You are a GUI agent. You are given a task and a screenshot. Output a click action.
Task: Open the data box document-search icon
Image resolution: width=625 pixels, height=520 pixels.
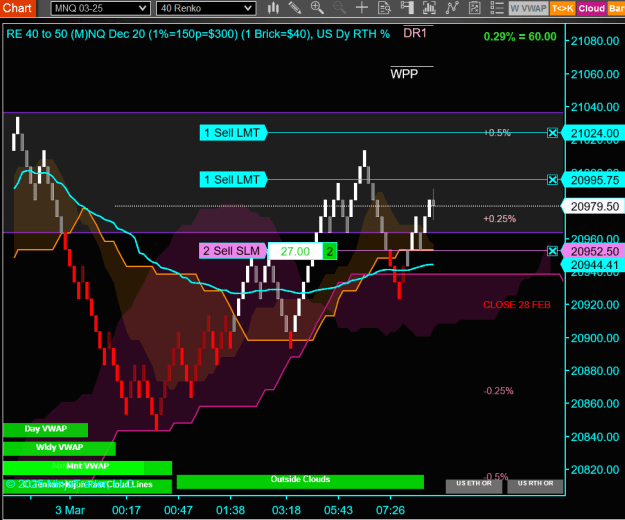[384, 8]
